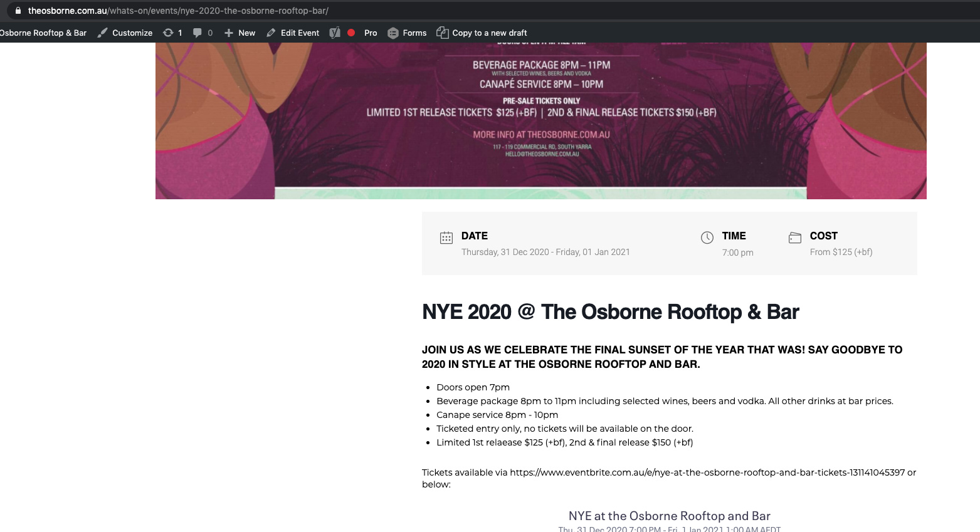The width and height of the screenshot is (980, 532).
Task: Open the 'NYE at the Osborne Rooftop and Bar' link
Action: tap(670, 516)
